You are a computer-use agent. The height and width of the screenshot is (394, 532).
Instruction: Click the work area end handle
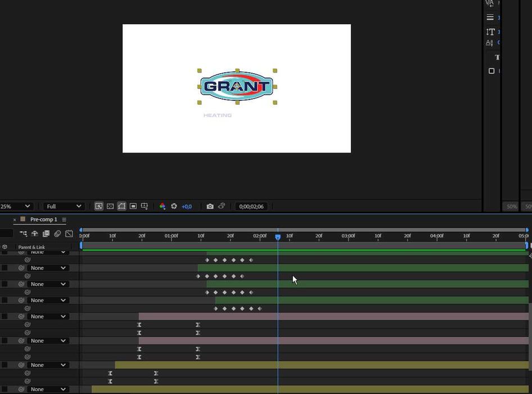[x=527, y=245]
